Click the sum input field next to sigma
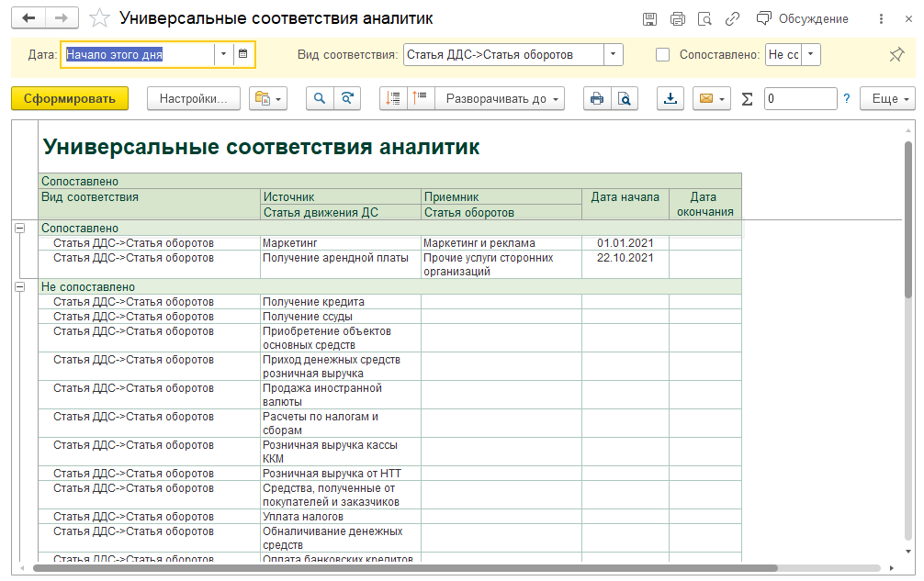The width and height of the screenshot is (924, 581). pyautogui.click(x=799, y=99)
